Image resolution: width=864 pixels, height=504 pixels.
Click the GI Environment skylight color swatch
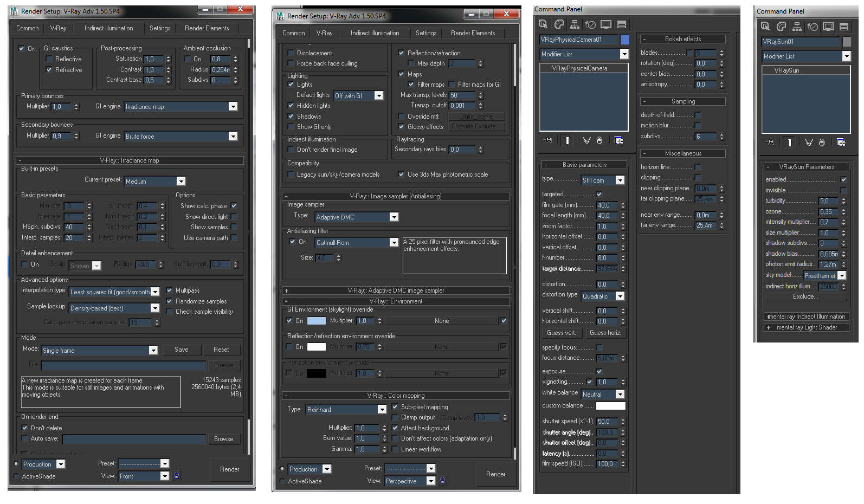[x=317, y=321]
